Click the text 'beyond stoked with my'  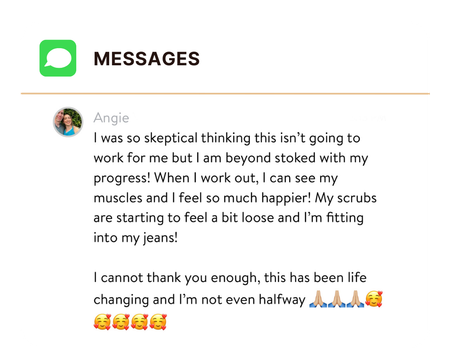[x=297, y=158]
